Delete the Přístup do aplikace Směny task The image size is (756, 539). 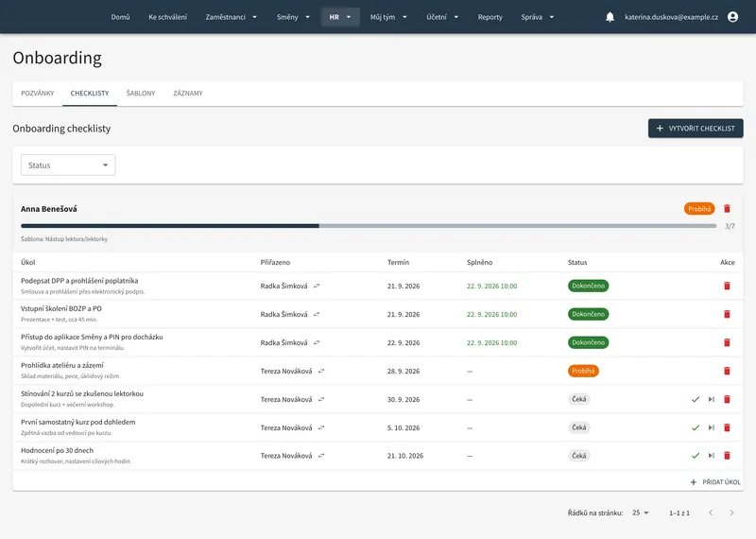[727, 342]
